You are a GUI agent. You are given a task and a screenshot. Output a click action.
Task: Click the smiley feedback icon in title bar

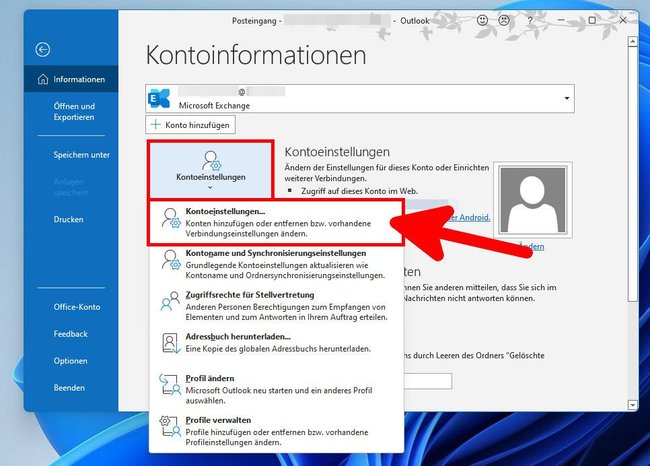point(482,20)
